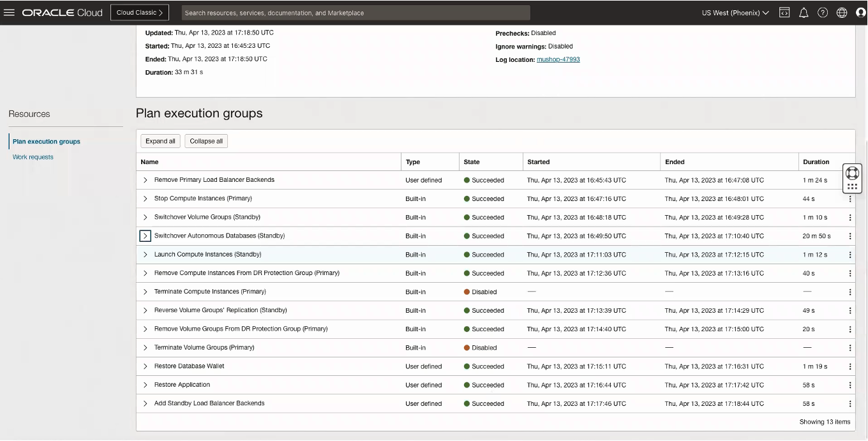Click the resource search field

355,12
